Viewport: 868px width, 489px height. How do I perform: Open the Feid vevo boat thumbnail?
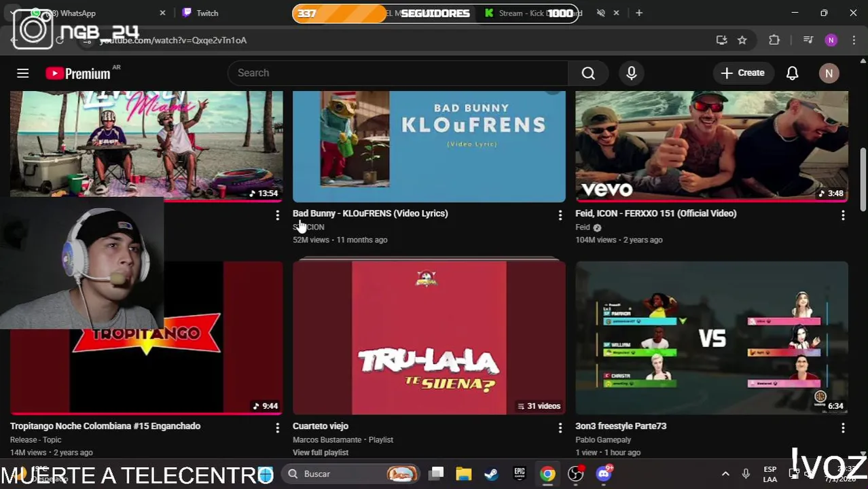coord(712,146)
